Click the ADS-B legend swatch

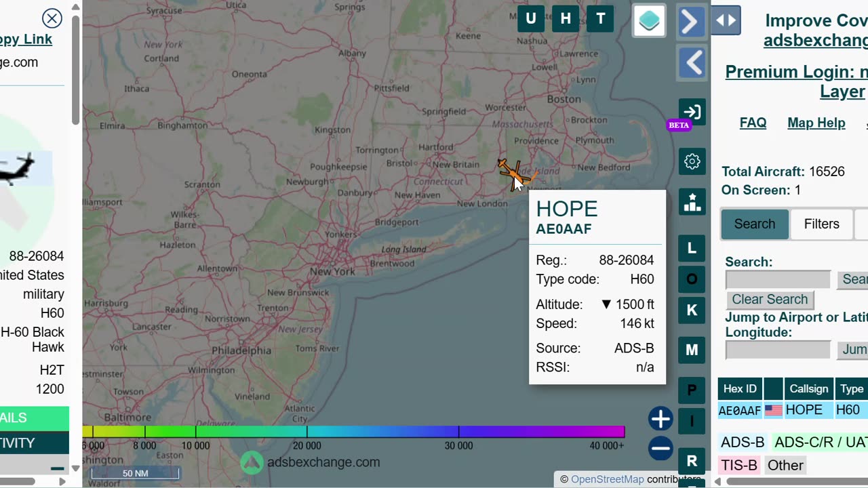tap(743, 443)
